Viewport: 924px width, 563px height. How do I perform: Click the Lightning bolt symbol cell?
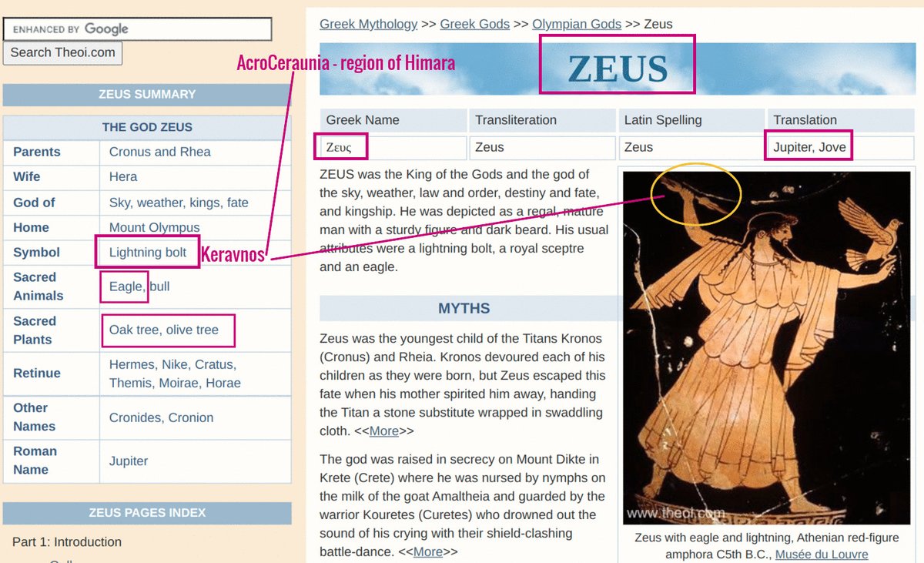click(x=196, y=253)
